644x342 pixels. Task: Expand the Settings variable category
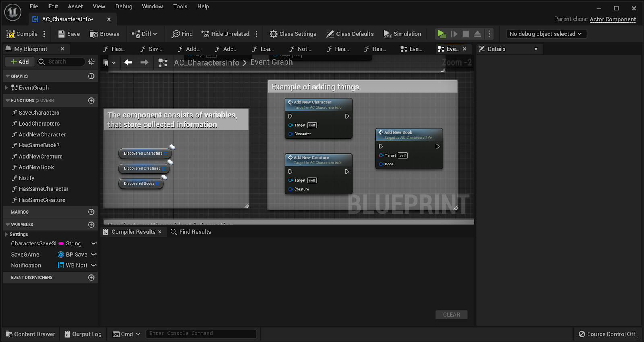tap(6, 234)
